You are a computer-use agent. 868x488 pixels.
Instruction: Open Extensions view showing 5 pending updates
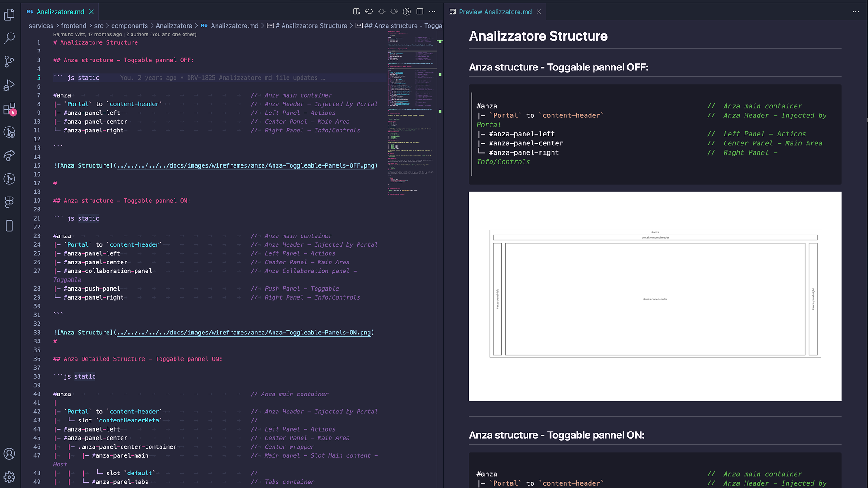(9, 109)
